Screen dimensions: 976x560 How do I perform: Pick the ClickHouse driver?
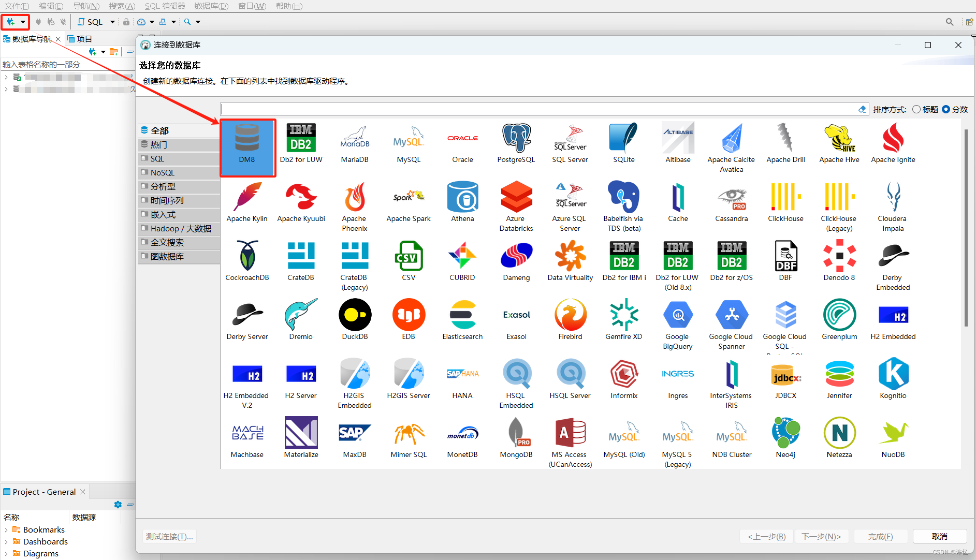(785, 202)
